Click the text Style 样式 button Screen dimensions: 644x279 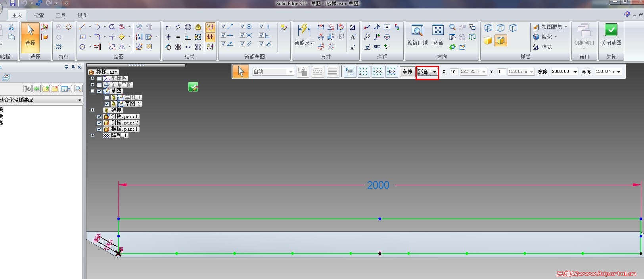[x=543, y=47]
